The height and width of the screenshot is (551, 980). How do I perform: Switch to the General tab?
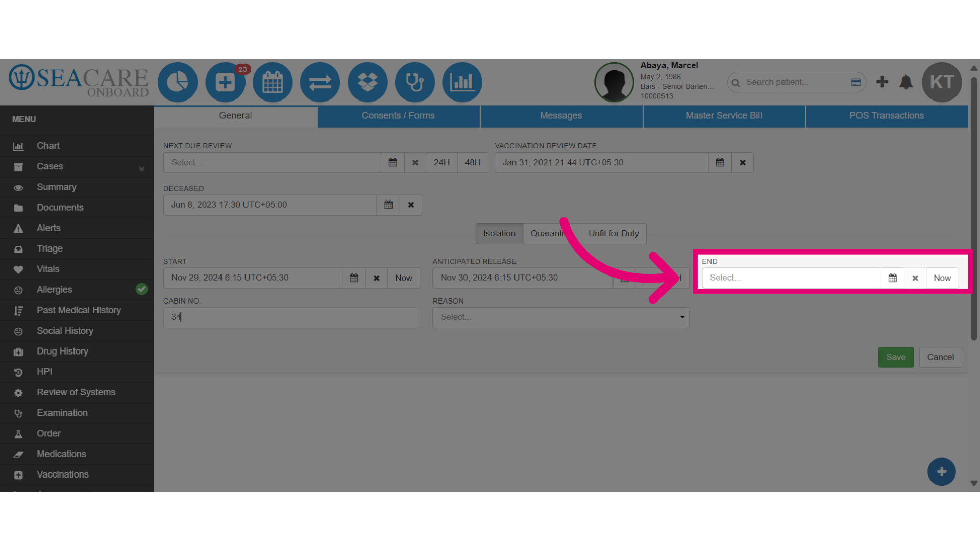click(235, 116)
